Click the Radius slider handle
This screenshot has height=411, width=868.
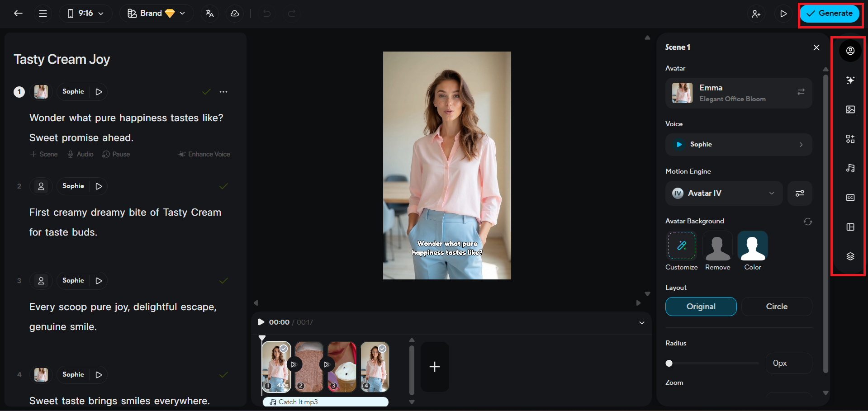669,363
